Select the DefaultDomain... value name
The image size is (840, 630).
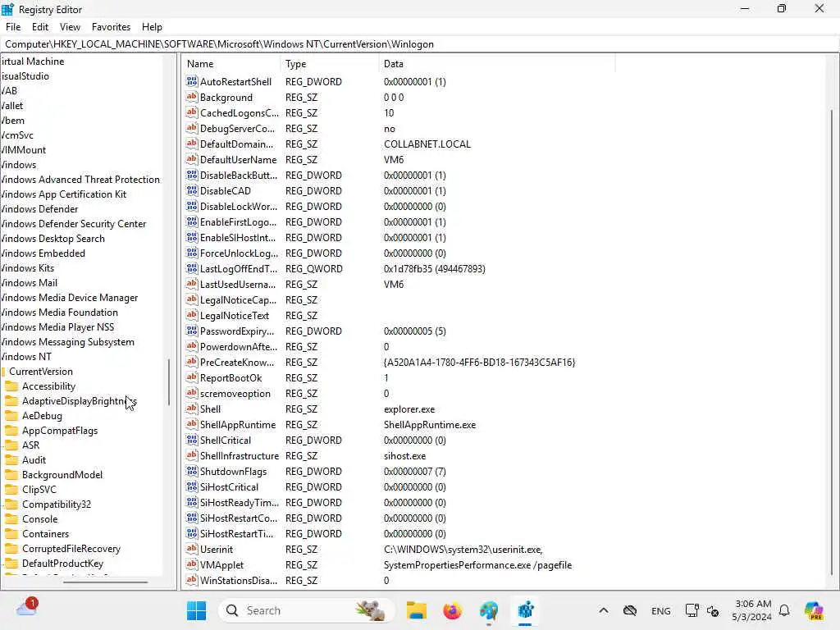coord(236,144)
